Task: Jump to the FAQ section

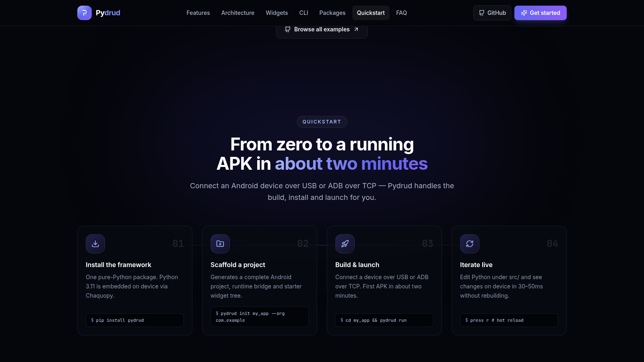Action: [401, 13]
